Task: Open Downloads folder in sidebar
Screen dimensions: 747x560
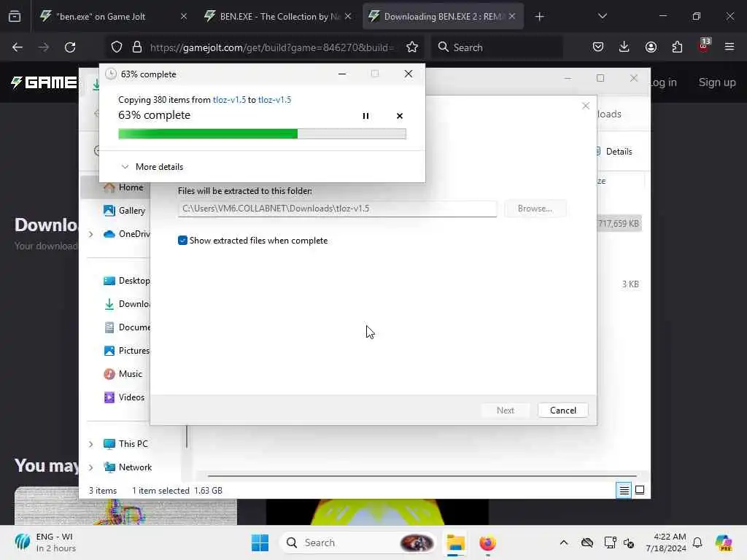Action: [126, 304]
